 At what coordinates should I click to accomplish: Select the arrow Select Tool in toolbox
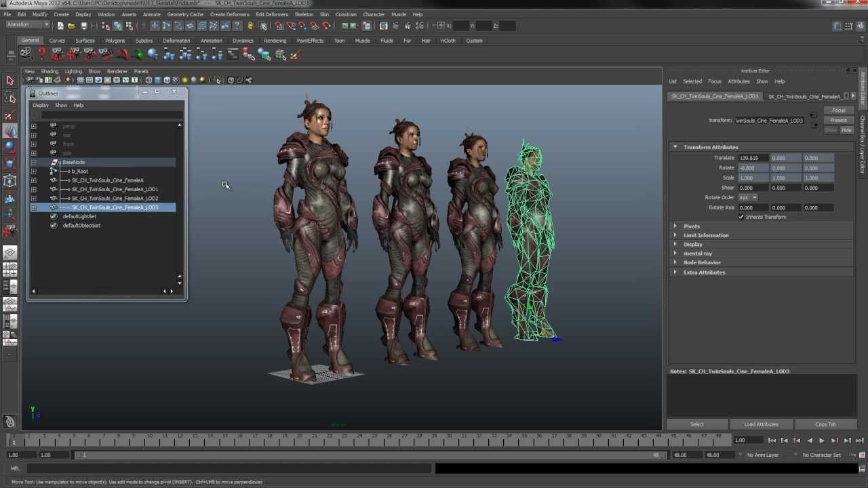point(10,81)
